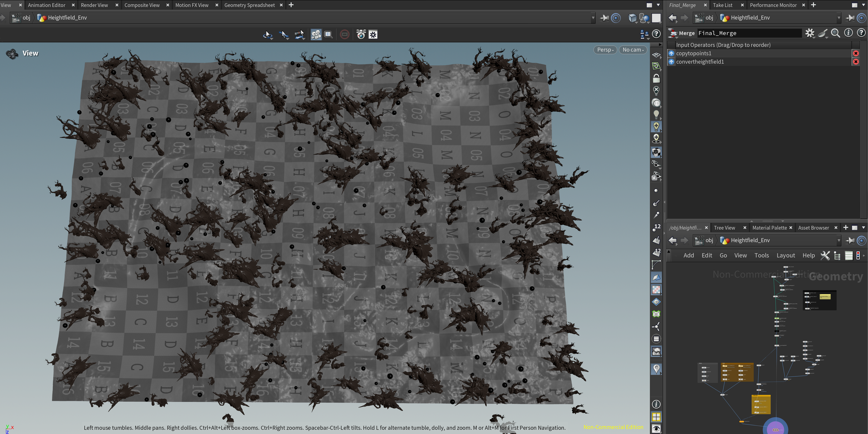Expand viewport path dropdown arrow
Screen dimensions: 868x434
[593, 18]
